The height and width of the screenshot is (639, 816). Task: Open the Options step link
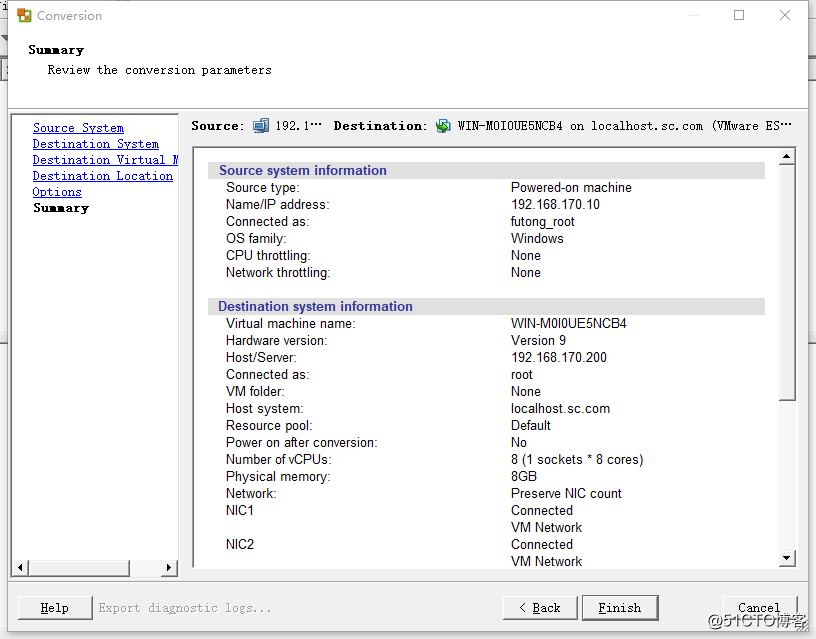click(x=57, y=193)
